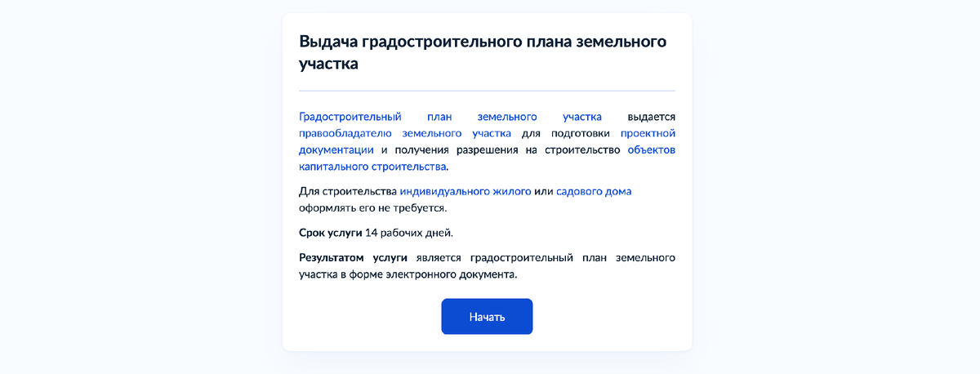
Task: Click the word документации in the blue link
Action: pyautogui.click(x=336, y=150)
